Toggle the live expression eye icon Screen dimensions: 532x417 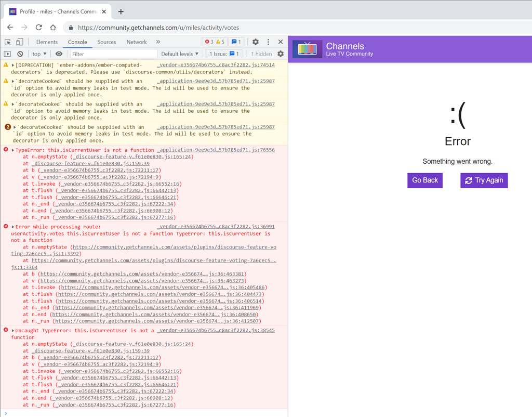pyautogui.click(x=59, y=54)
